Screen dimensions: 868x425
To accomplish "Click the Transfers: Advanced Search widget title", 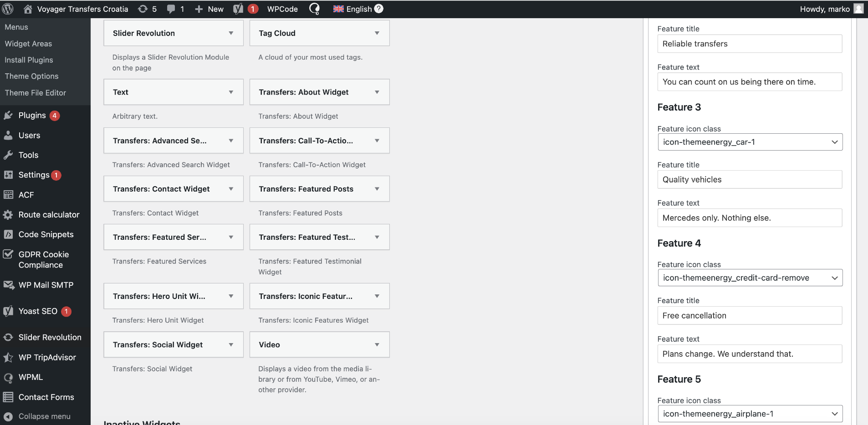I will pyautogui.click(x=159, y=141).
